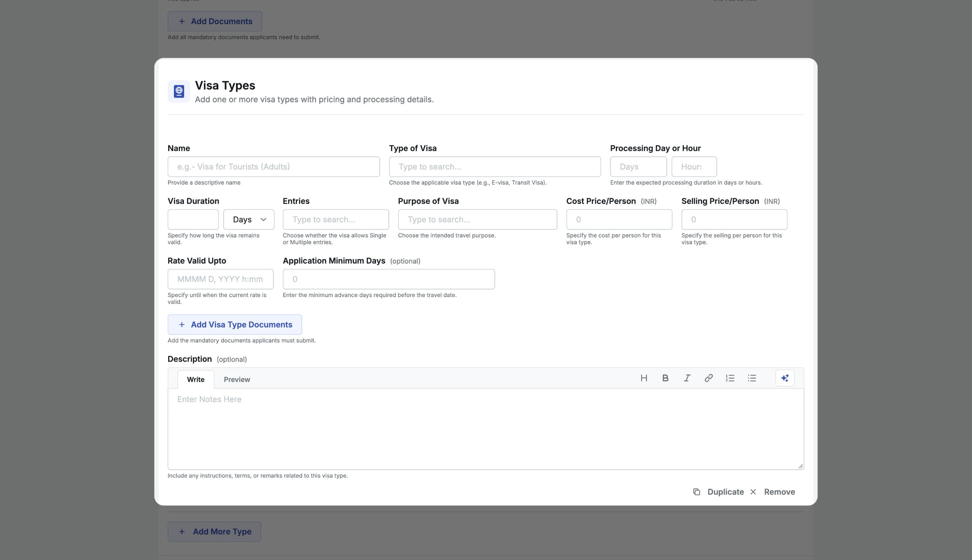Toggle italic formatting in description editor
The height and width of the screenshot is (560, 972).
coord(687,378)
